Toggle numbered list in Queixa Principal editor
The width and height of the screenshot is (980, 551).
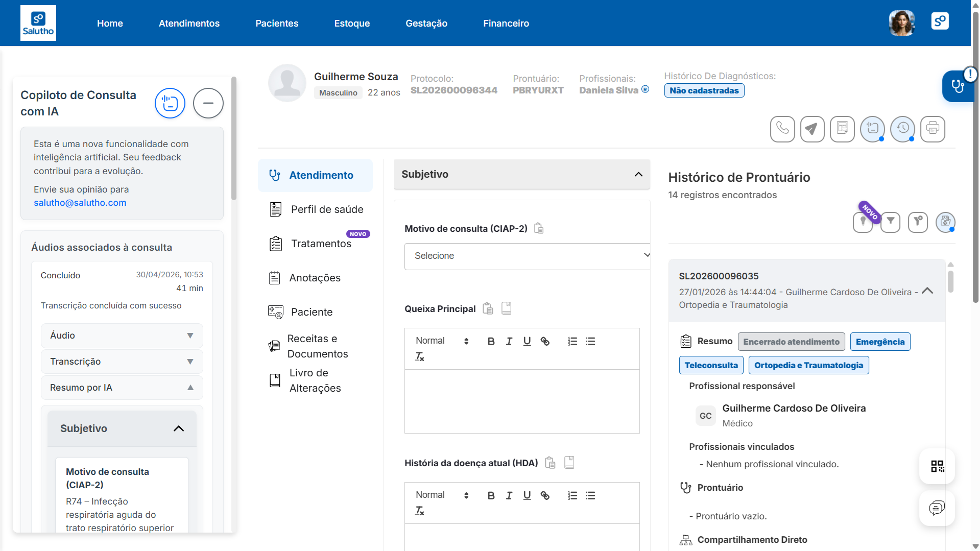pyautogui.click(x=572, y=341)
